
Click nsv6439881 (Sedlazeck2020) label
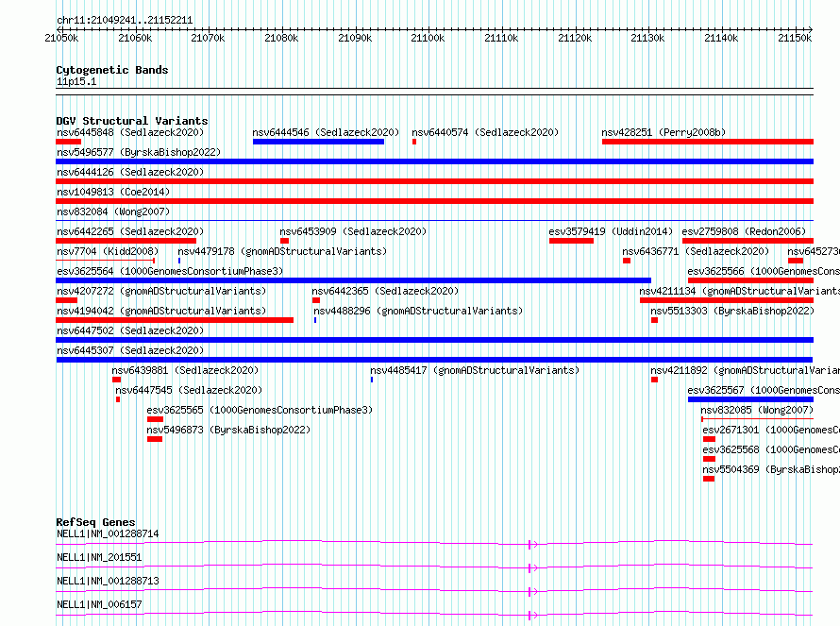click(x=185, y=370)
